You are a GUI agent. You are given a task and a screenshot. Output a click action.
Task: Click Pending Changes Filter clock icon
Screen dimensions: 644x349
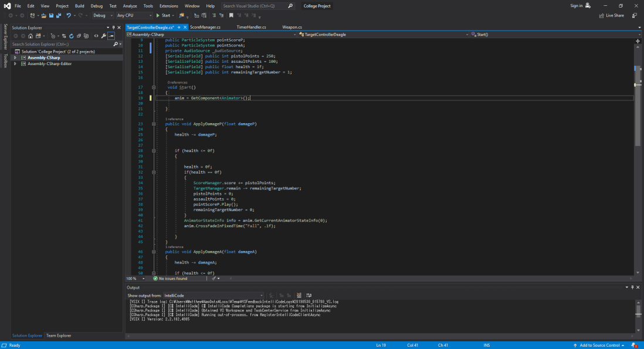[x=53, y=36]
